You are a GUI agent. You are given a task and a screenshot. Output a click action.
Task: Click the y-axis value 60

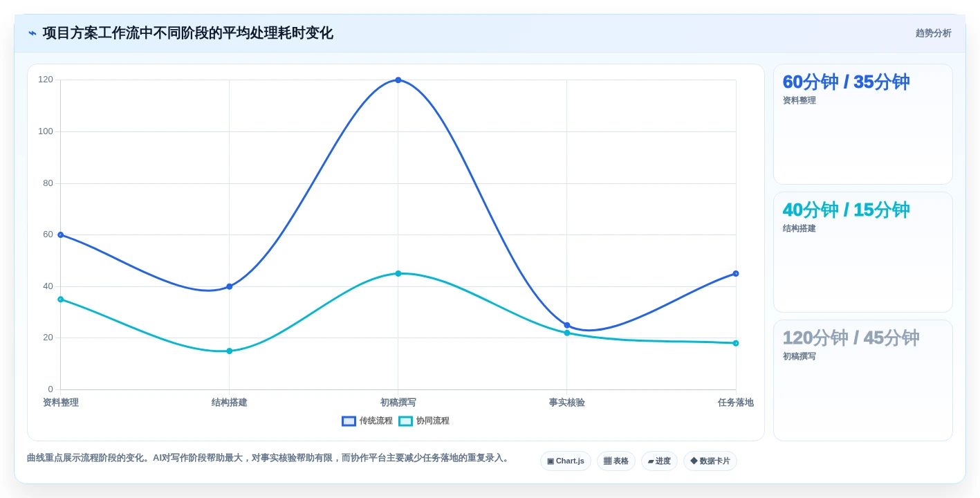point(48,234)
